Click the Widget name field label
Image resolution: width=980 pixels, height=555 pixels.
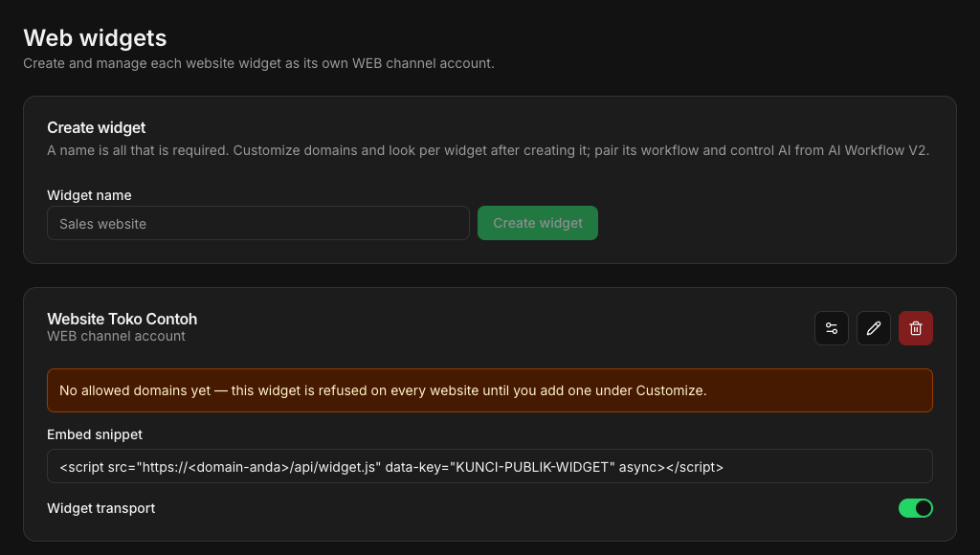pos(89,195)
